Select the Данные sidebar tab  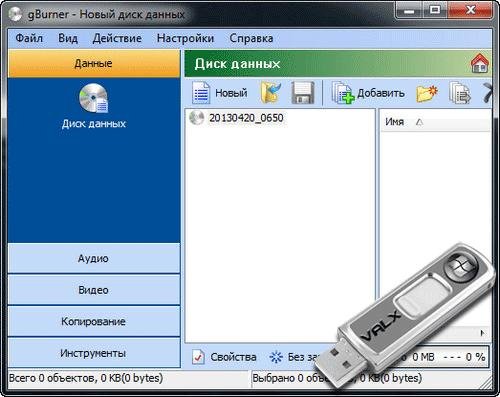tap(94, 63)
